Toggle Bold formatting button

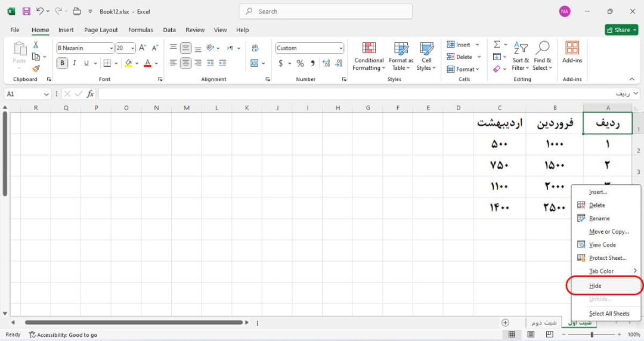point(62,63)
